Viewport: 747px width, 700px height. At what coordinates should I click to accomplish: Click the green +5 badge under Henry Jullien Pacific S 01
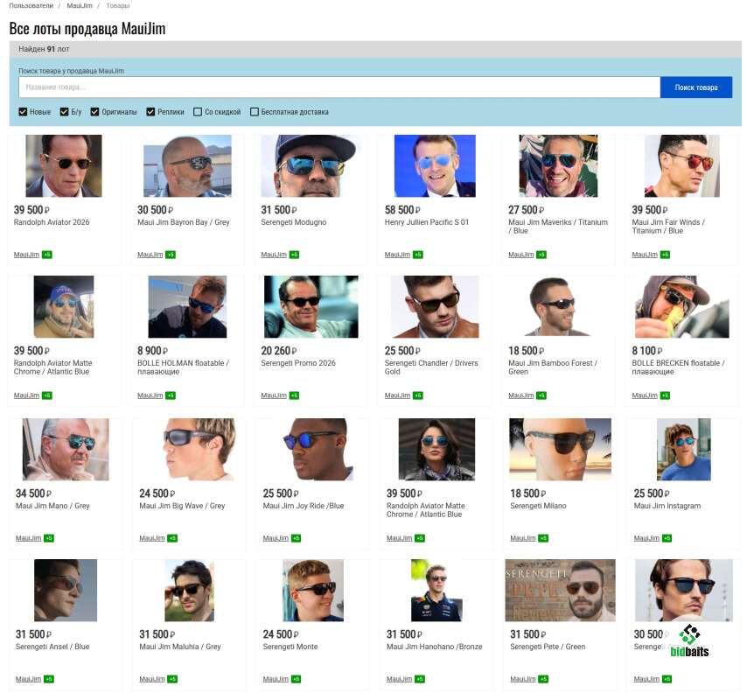click(417, 255)
